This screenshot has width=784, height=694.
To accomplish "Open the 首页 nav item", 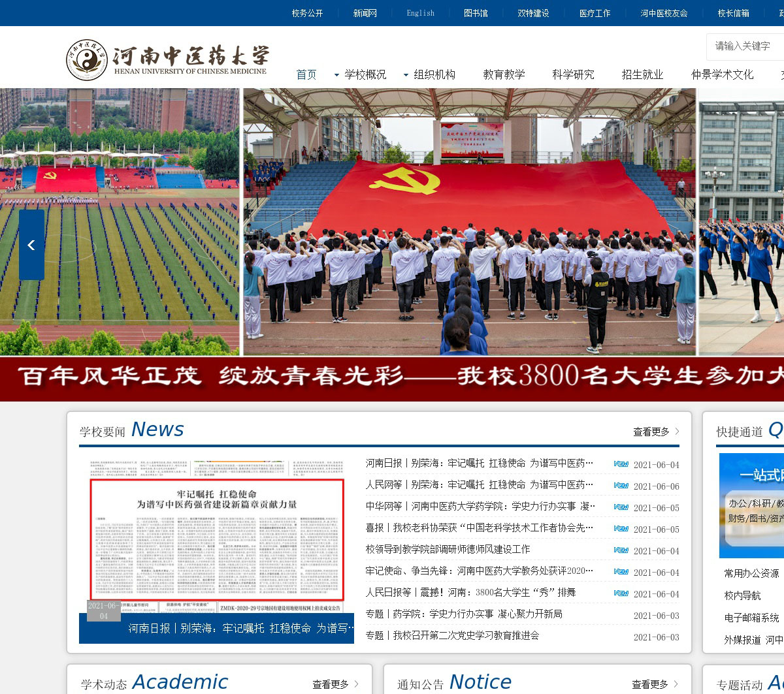I will pos(306,75).
